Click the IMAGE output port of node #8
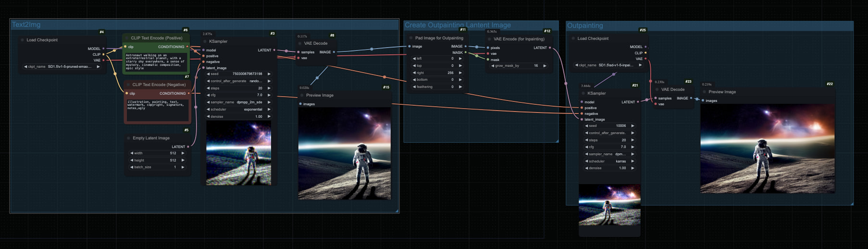This screenshot has width=868, height=249. click(334, 52)
